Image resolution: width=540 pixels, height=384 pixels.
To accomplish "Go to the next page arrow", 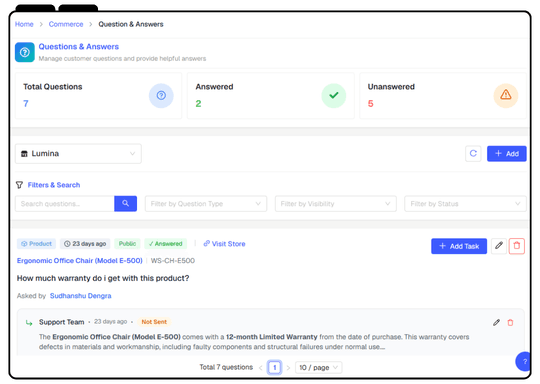I will 288,368.
